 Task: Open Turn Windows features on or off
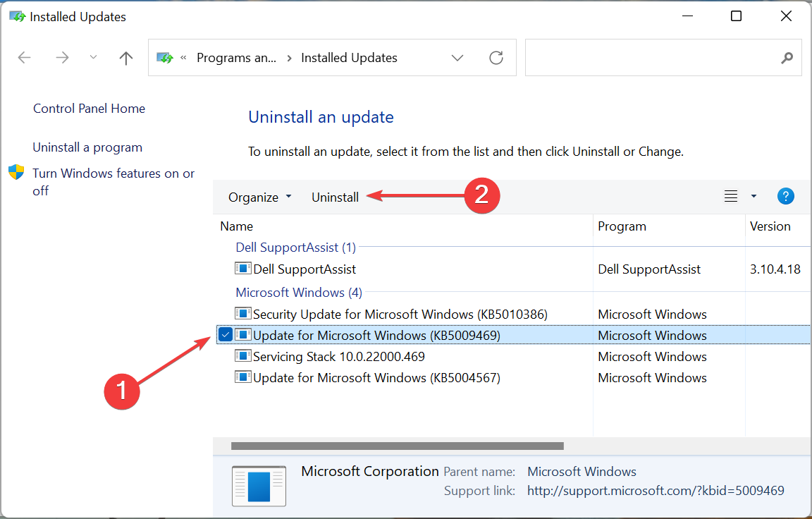click(113, 182)
